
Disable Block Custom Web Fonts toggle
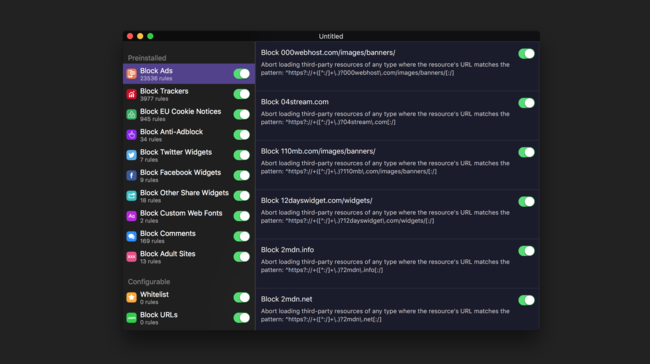(242, 216)
